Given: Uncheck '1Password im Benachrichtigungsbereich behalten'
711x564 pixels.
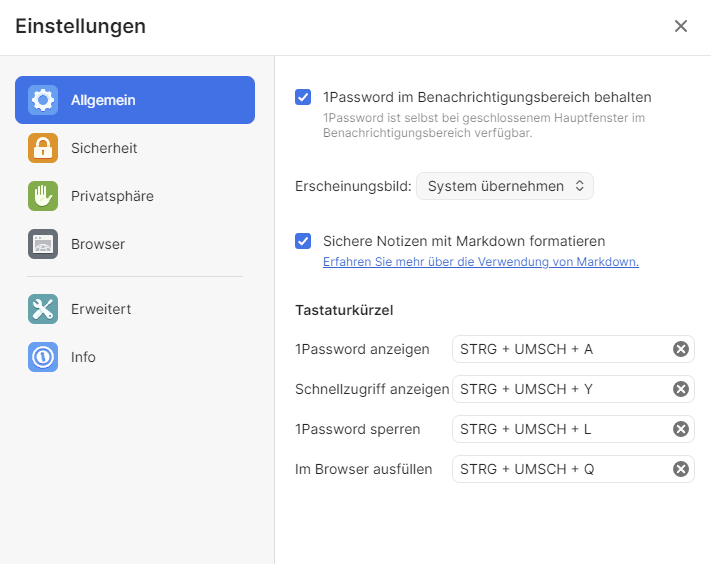Looking at the screenshot, I should 303,97.
